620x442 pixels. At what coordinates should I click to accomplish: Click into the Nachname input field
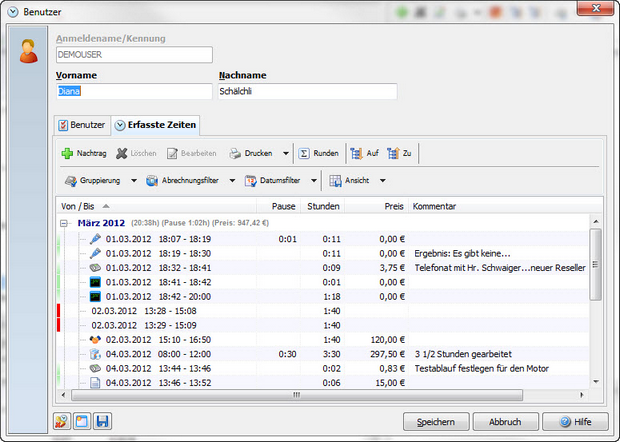(307, 91)
